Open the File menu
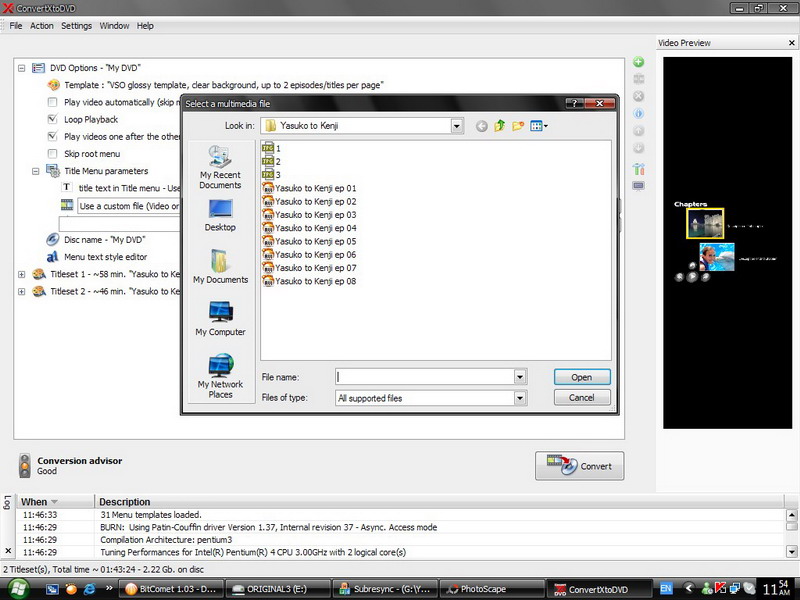This screenshot has height=600, width=800. click(16, 26)
